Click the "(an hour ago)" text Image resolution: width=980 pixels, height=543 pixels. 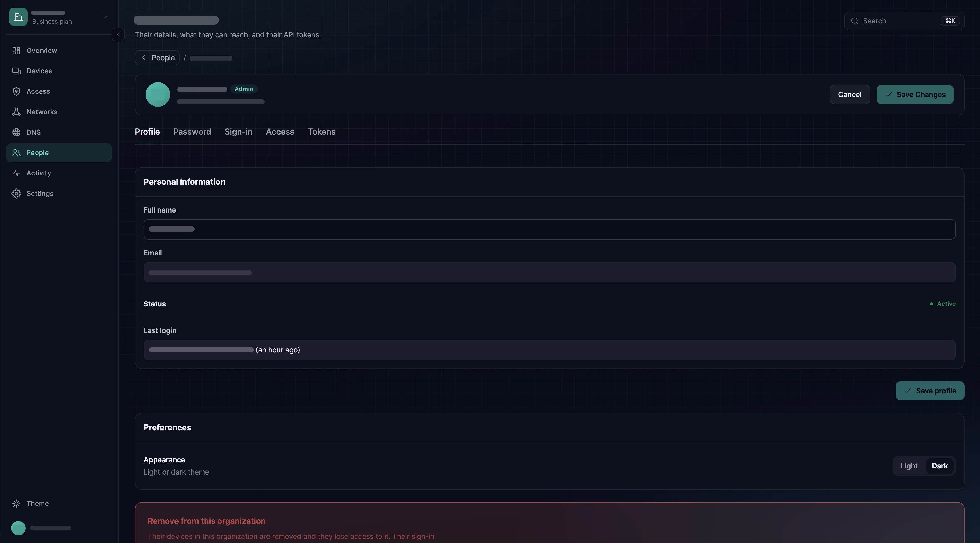tap(278, 350)
